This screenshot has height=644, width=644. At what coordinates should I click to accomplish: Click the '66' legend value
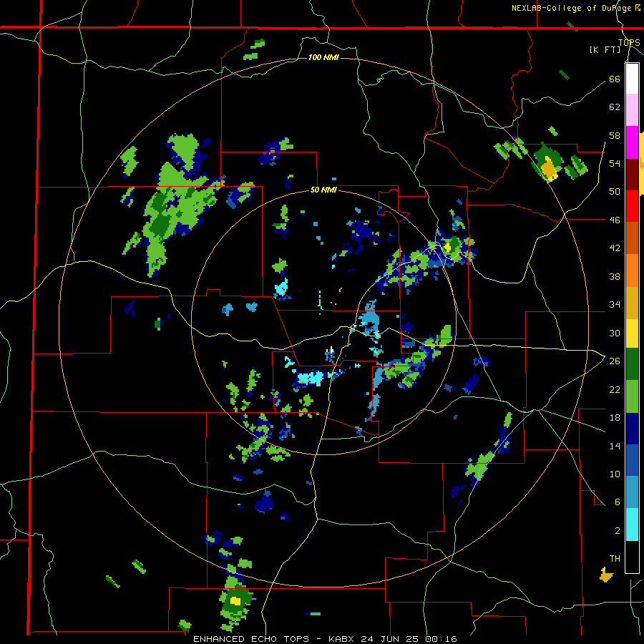[x=615, y=79]
